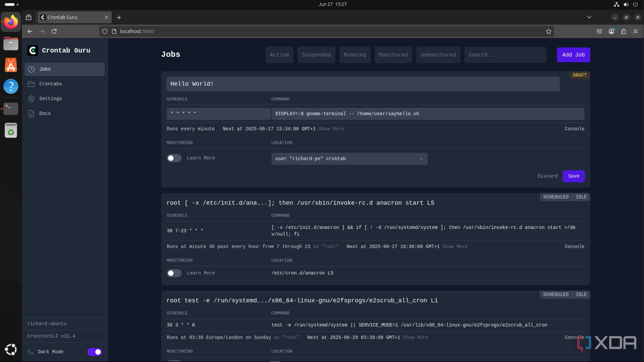644x362 pixels.
Task: Click the jobs Search field
Action: (x=505, y=55)
